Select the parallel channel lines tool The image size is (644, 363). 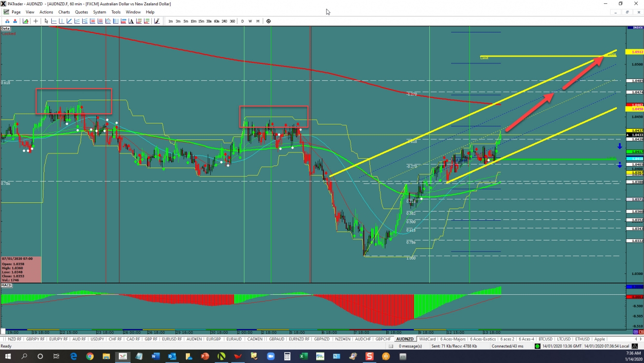tap(77, 21)
